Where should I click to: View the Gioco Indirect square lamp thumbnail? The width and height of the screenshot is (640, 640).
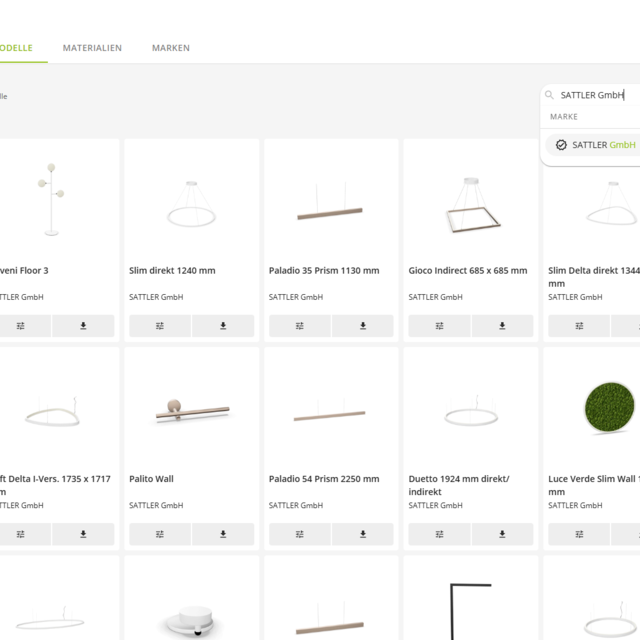point(472,205)
